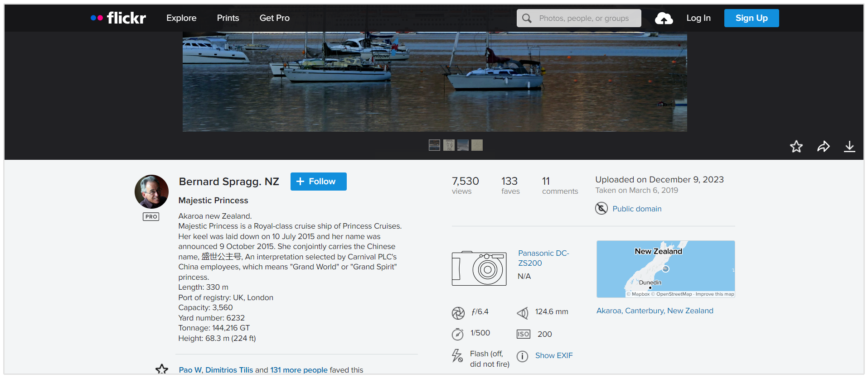The width and height of the screenshot is (868, 378).
Task: Open the Explore menu
Action: (181, 18)
